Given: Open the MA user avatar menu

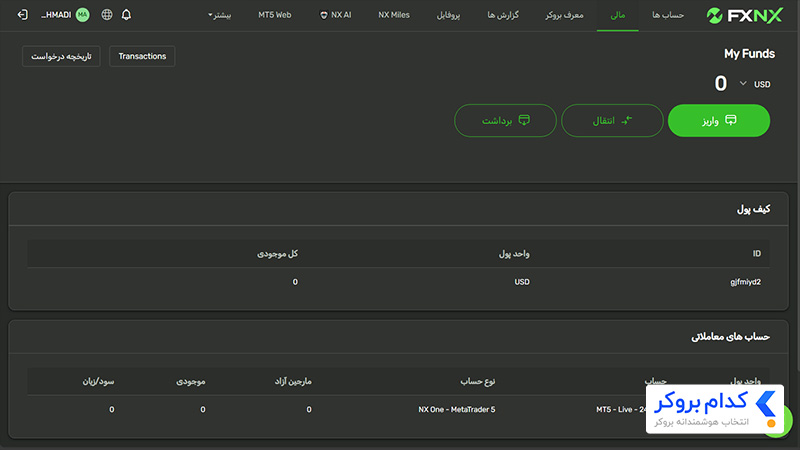Looking at the screenshot, I should [x=83, y=15].
